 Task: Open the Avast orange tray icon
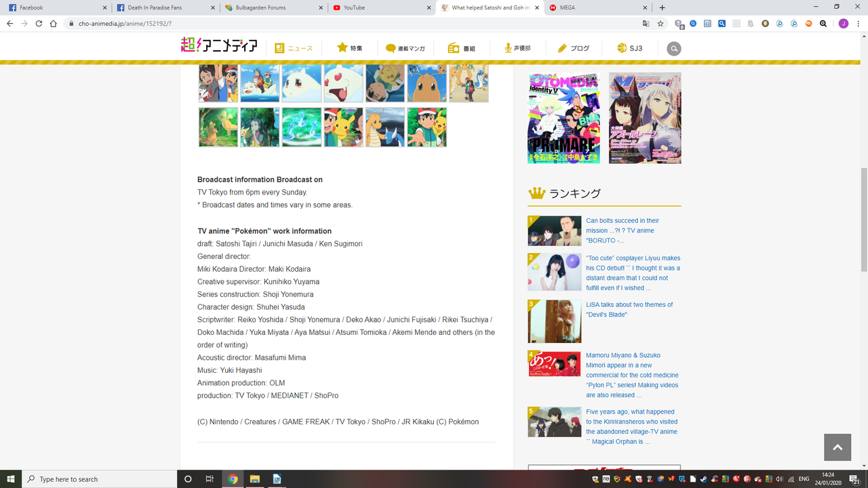click(628, 479)
